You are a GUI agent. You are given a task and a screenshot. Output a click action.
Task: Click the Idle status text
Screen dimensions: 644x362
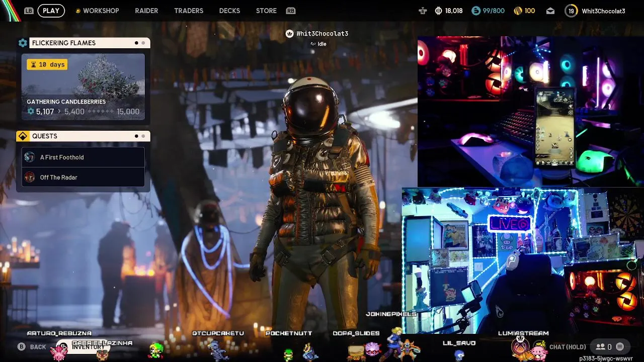(322, 44)
